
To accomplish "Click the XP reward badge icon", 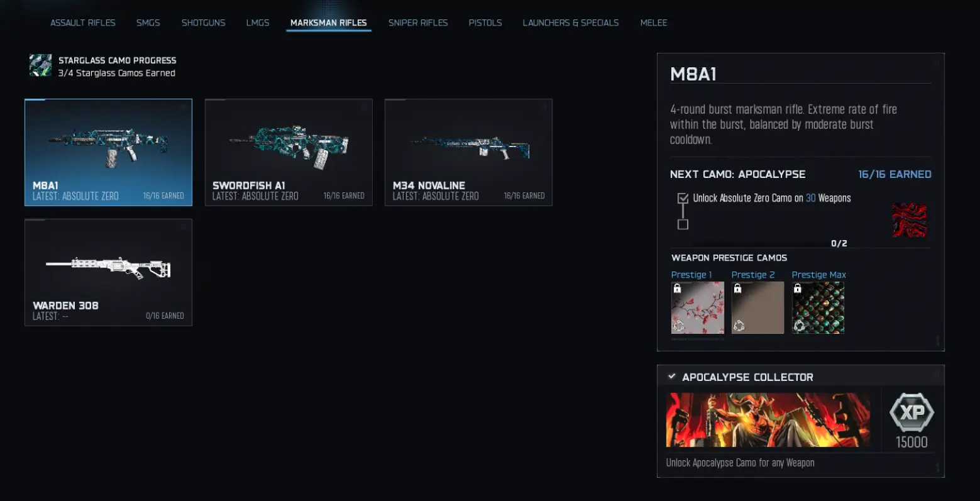I will [911, 412].
